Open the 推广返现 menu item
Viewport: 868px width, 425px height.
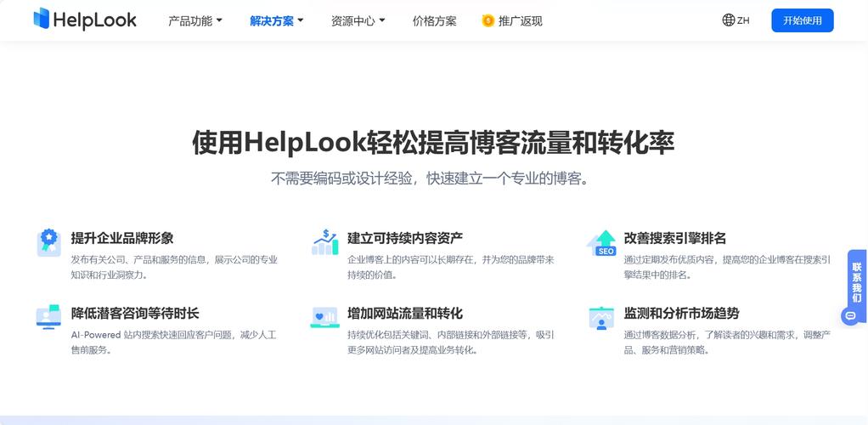point(521,21)
